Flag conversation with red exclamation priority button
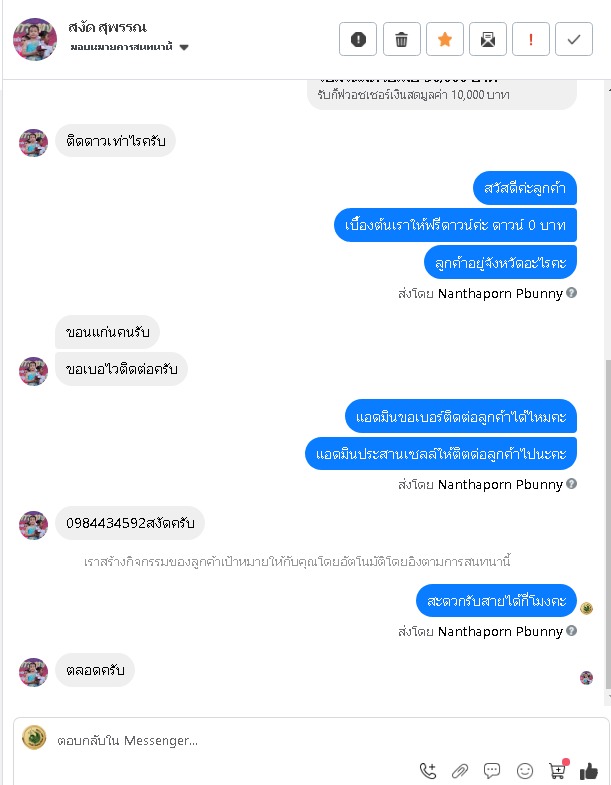This screenshot has height=785, width=611. pyautogui.click(x=531, y=39)
